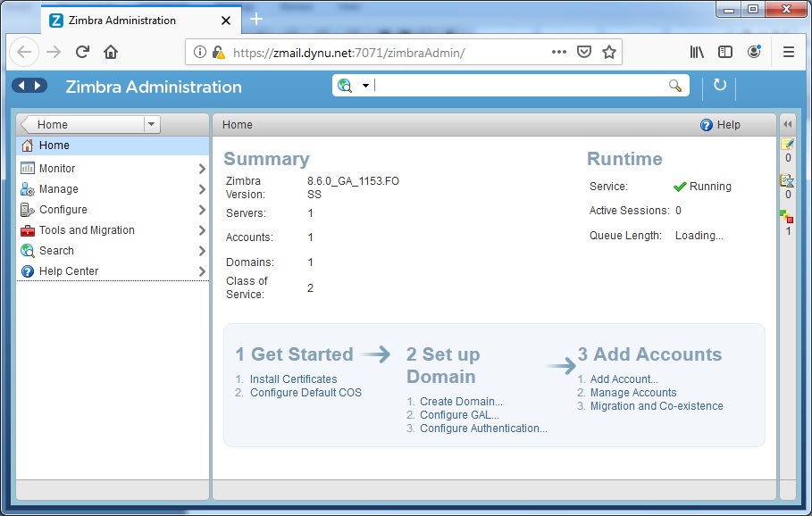Click the Help Center question mark icon
Image resolution: width=812 pixels, height=516 pixels.
(x=28, y=271)
